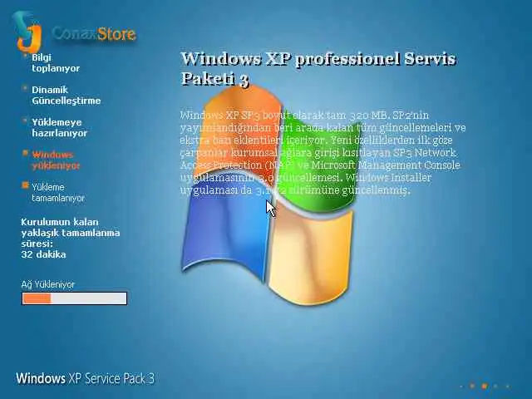Click the "Windows XP Service Pack 3" footer text
The height and width of the screenshot is (399, 532).
pyautogui.click(x=85, y=378)
